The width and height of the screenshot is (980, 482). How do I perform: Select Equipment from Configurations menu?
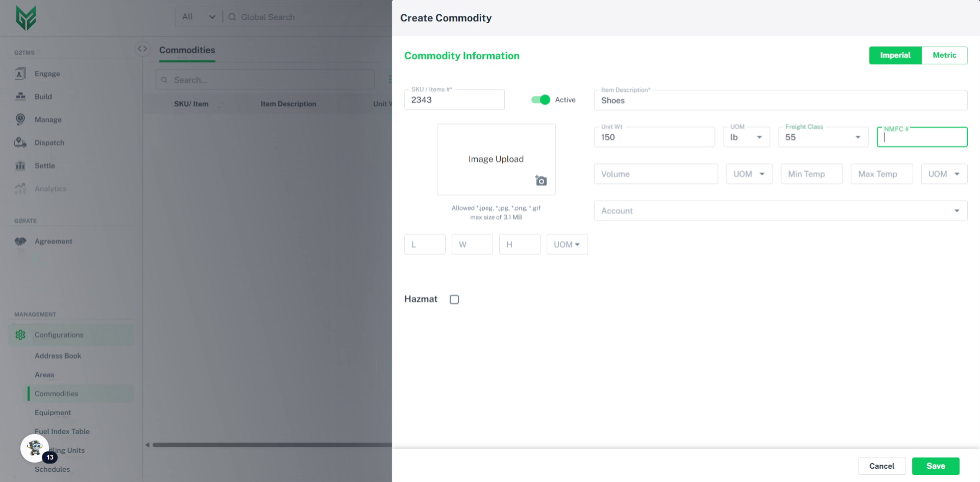click(53, 413)
